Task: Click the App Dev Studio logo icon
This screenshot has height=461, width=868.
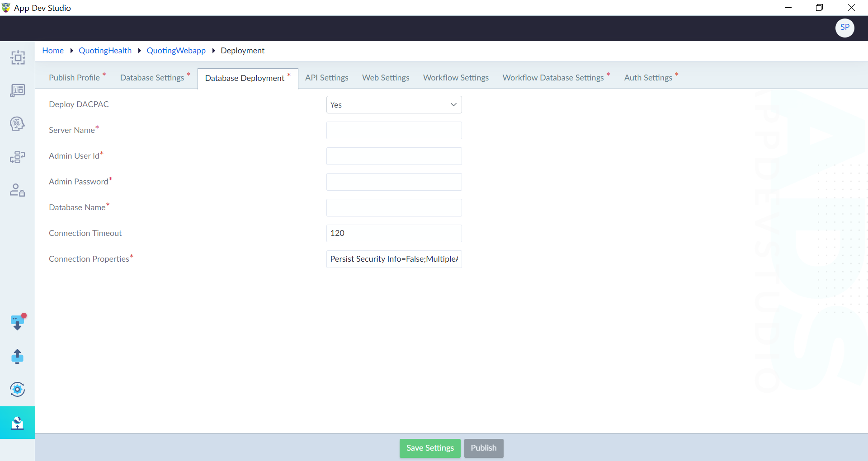Action: click(6, 8)
